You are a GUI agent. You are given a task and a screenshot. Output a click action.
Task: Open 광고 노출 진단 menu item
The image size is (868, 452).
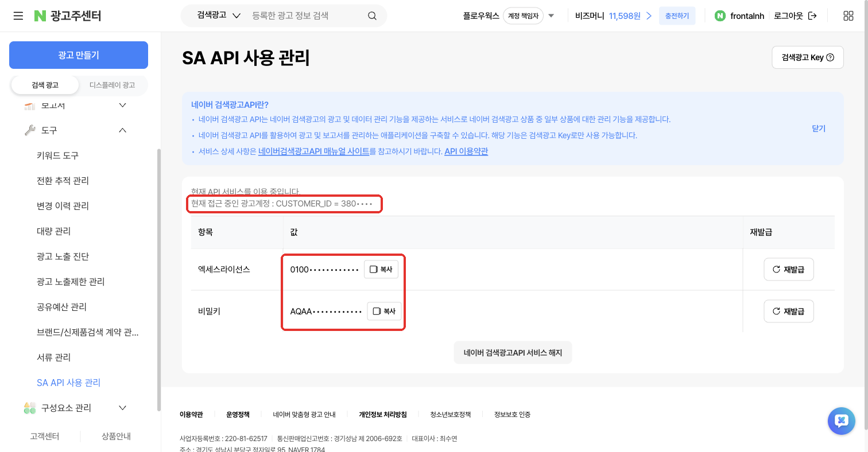(63, 256)
